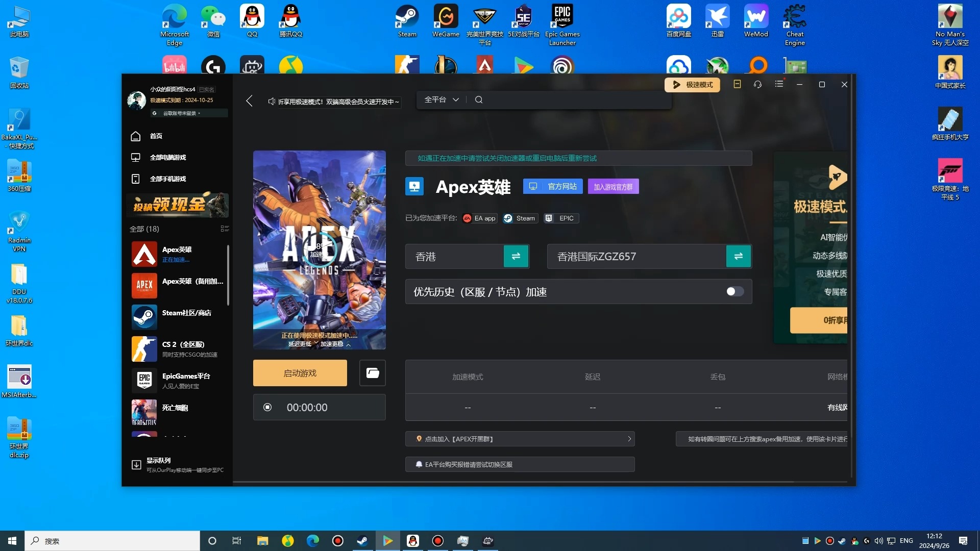Viewport: 980px width, 551px height.
Task: Open 全部电脑游戏 sidebar entry
Action: click(x=167, y=158)
